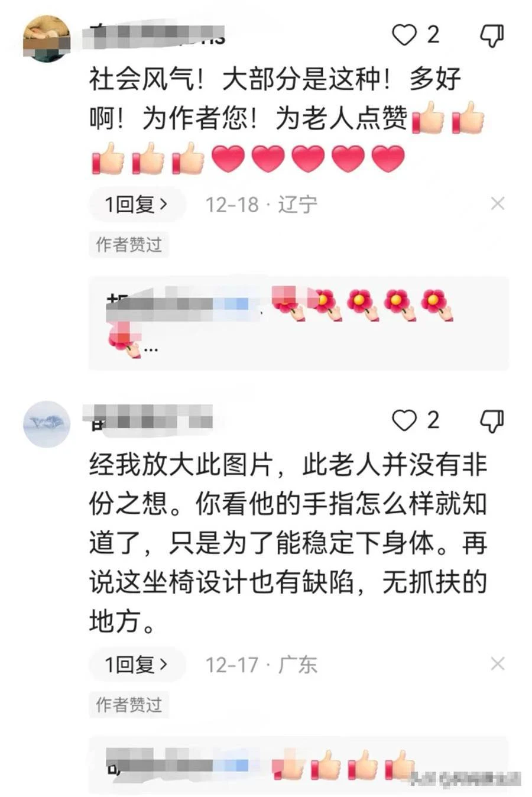532x797 pixels.
Task: Like the Liaoning comment with heart icon
Action: click(405, 35)
